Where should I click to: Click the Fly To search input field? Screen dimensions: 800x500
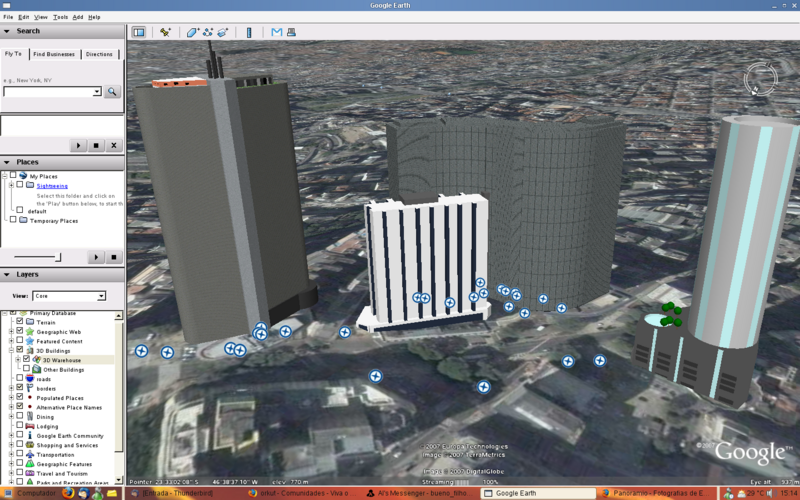point(48,92)
